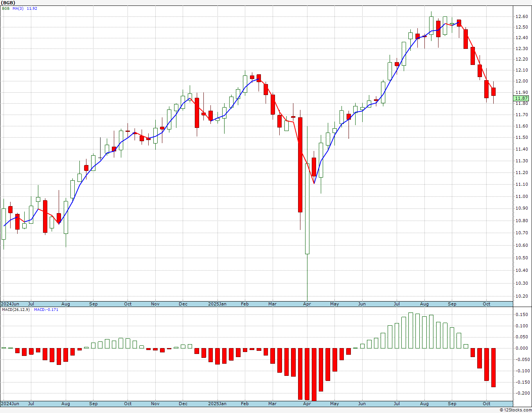Click the "MA(3)" moving average legend label
Viewport: 532px width, 413px height.
[18, 8]
